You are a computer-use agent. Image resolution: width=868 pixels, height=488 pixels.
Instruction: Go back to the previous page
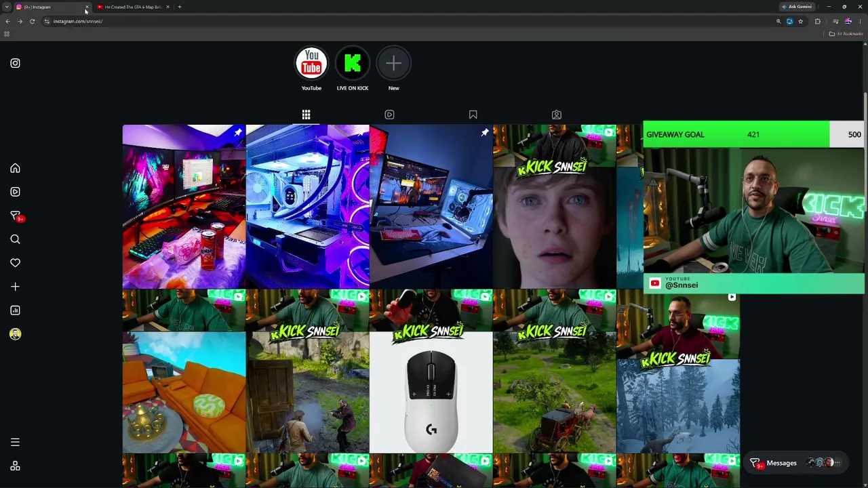[x=7, y=21]
